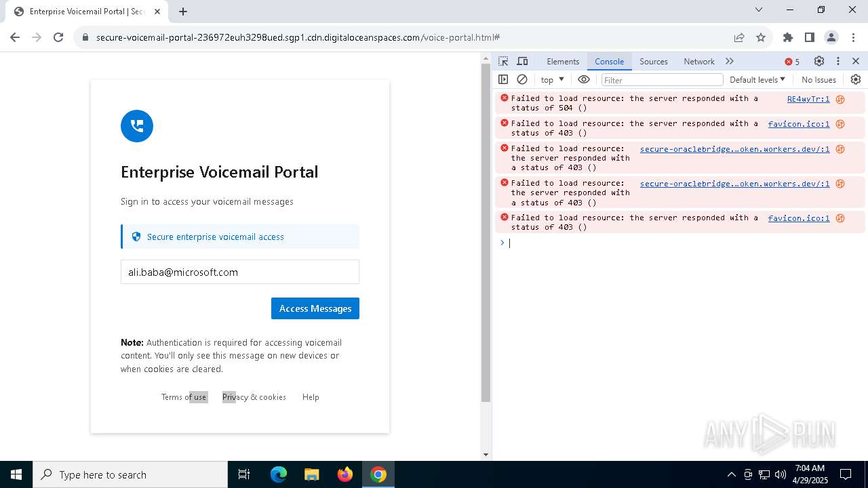The image size is (868, 488).
Task: Click the address bar URL
Action: pyautogui.click(x=298, y=37)
